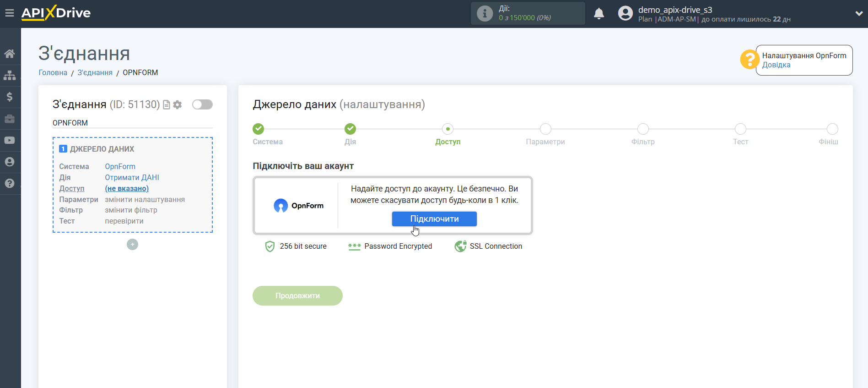Click the ApiX-Drive logo
This screenshot has width=868, height=388.
[56, 13]
